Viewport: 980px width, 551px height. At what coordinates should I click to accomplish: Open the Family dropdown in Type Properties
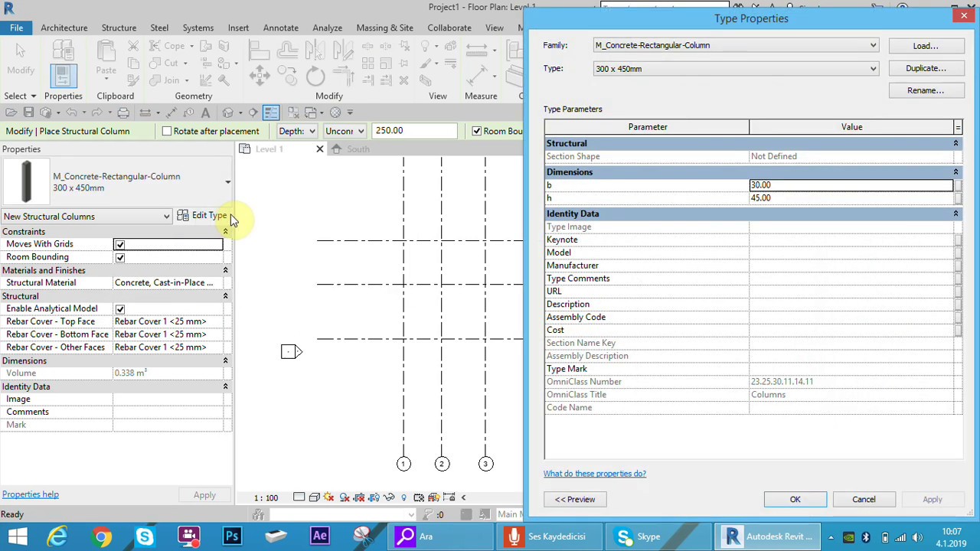click(873, 45)
